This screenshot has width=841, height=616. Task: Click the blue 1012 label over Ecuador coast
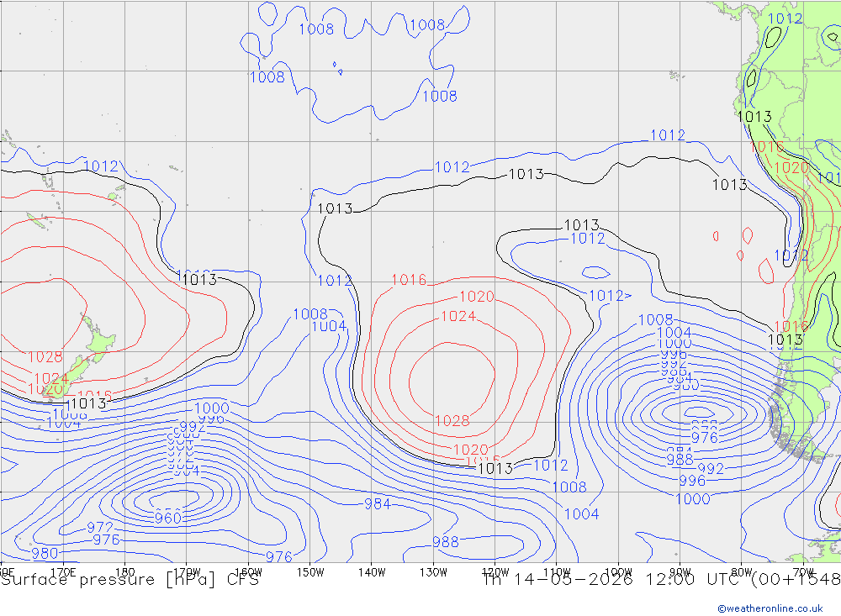pyautogui.click(x=785, y=18)
